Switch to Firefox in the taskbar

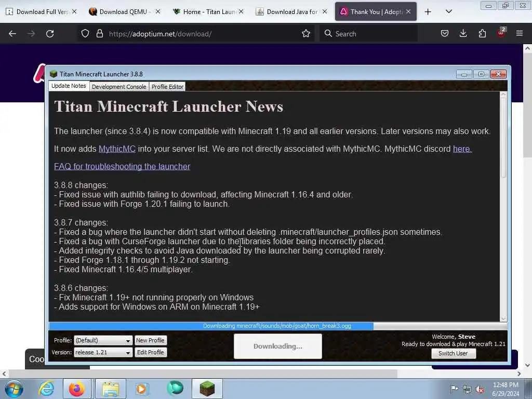[77, 389]
